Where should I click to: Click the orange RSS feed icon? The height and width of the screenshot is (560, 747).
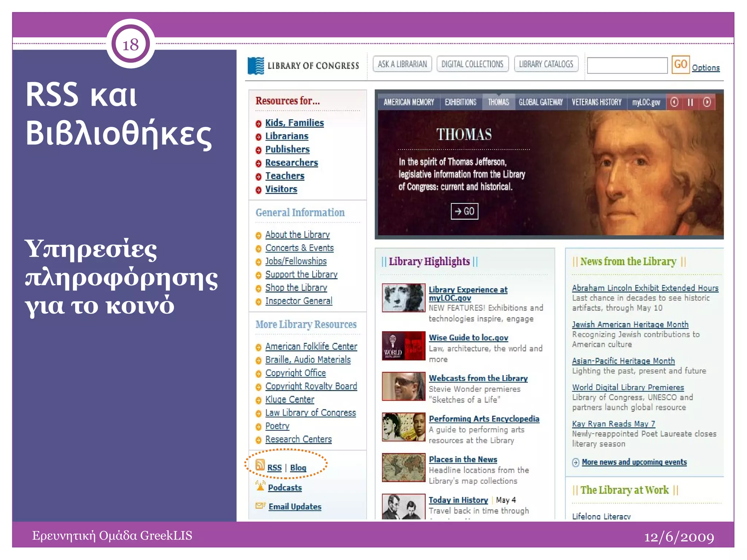pos(260,465)
